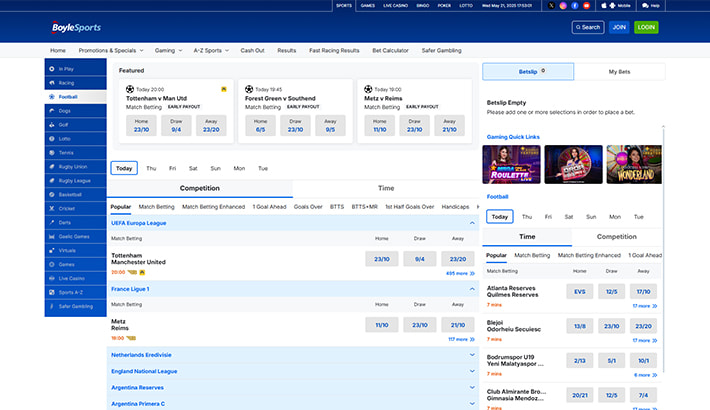Pick Tottenham home odds 23/10 in Europa League row
The image size is (710, 410).
382,259
